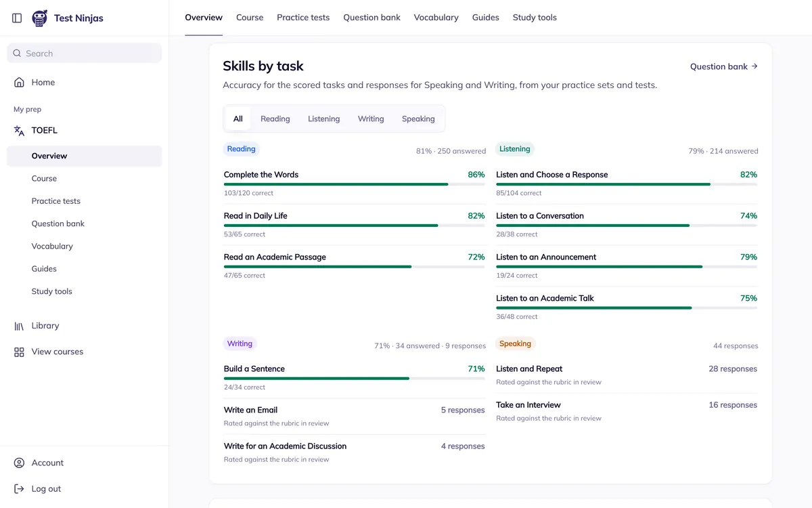Click the Test Ninjas ninja logo

pos(40,18)
